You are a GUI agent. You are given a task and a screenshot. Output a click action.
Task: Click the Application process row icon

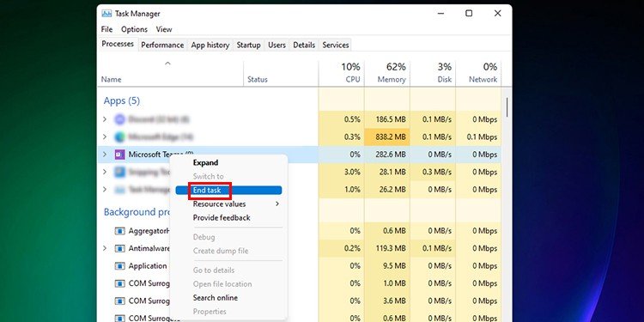click(x=119, y=266)
